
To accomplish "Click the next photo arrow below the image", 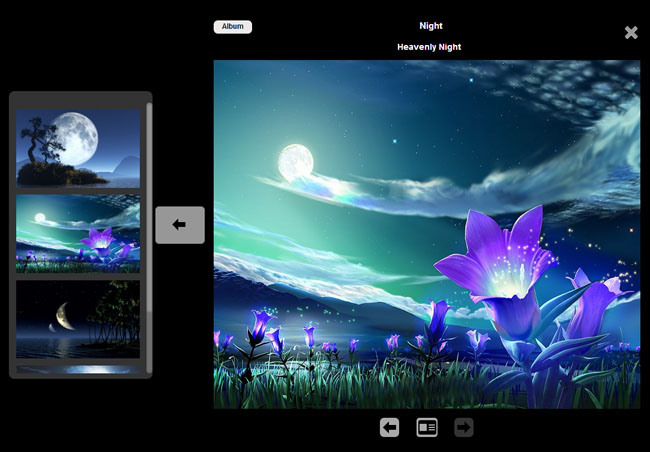I will tap(464, 428).
